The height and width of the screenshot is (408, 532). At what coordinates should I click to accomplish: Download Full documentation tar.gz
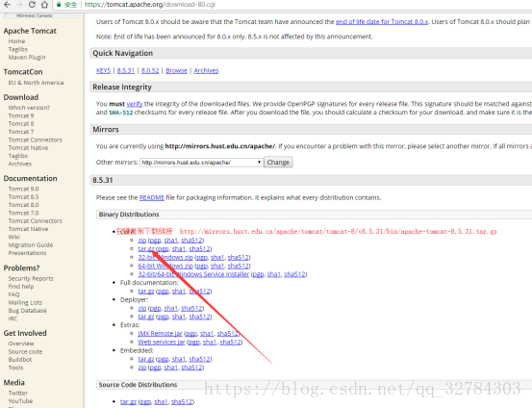click(146, 292)
